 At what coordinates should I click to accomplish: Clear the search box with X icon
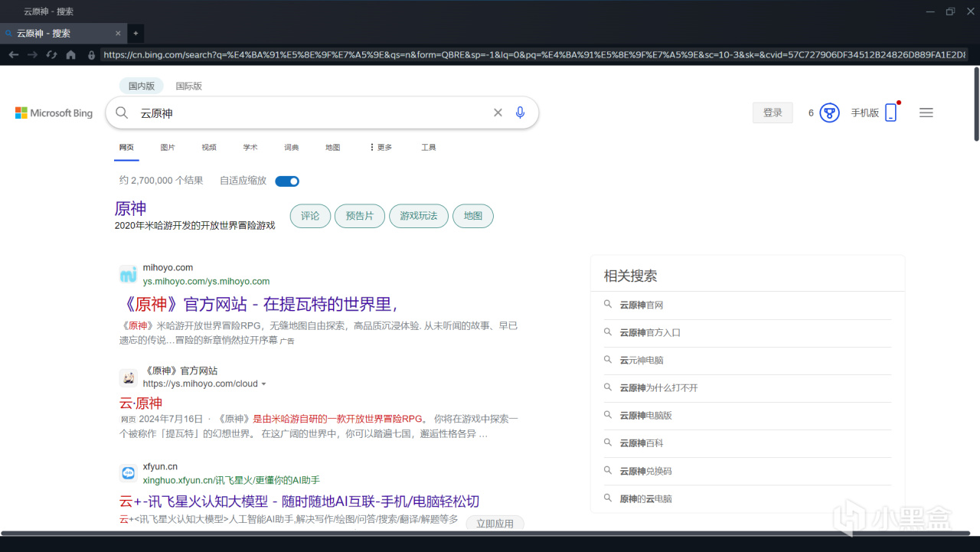click(x=498, y=113)
